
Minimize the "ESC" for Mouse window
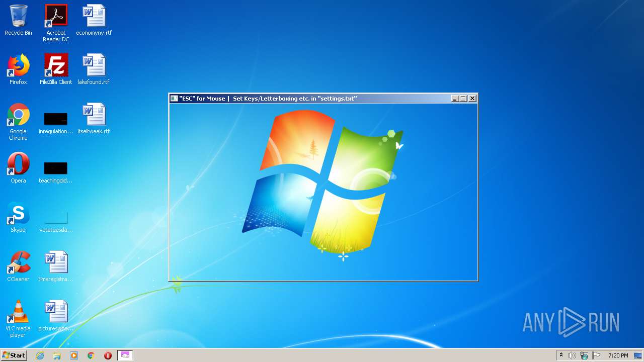455,99
